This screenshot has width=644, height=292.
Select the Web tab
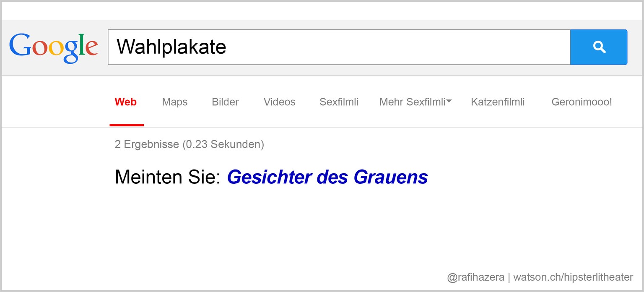126,102
